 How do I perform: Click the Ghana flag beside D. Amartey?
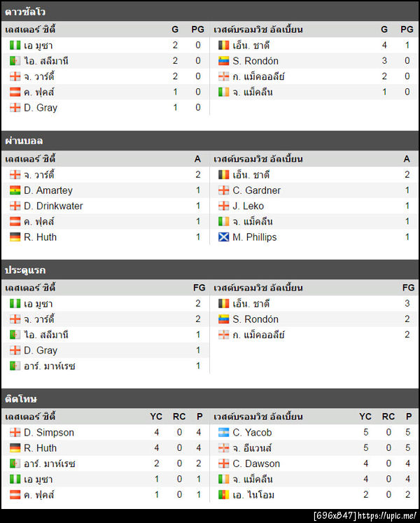tap(15, 190)
